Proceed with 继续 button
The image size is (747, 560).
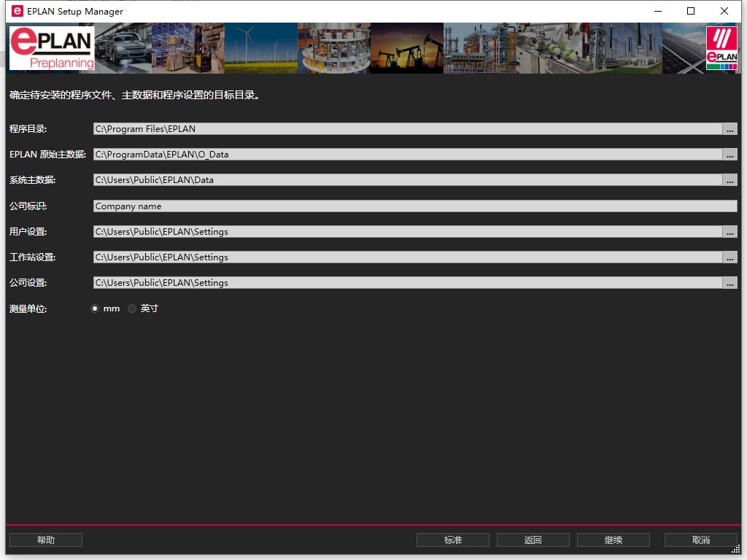613,540
